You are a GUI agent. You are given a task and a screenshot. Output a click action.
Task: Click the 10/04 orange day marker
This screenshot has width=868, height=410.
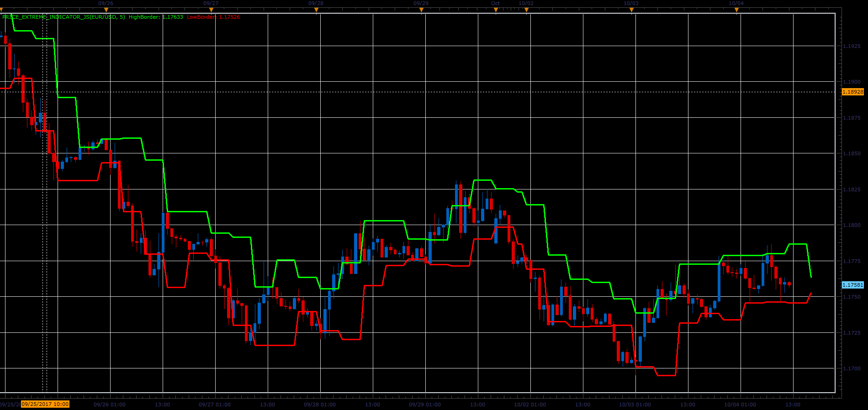(x=736, y=10)
